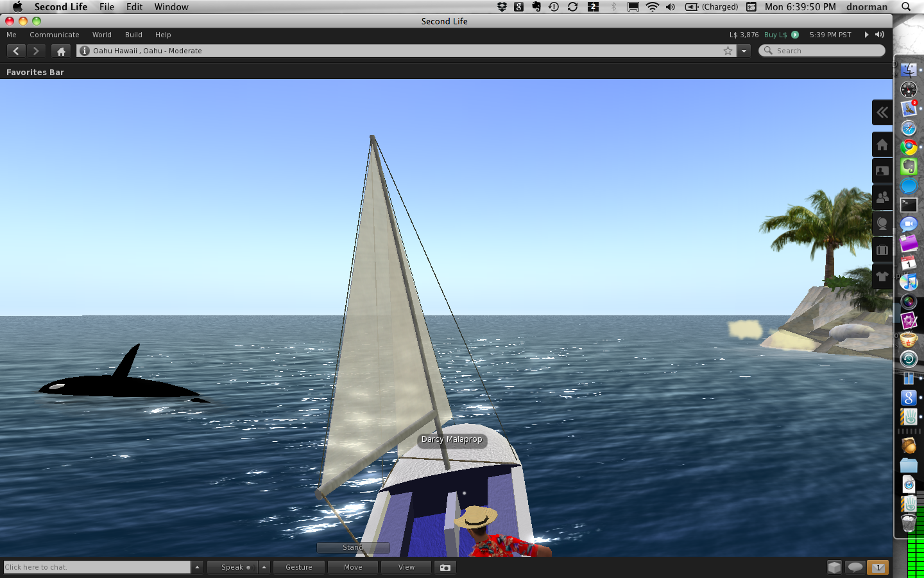This screenshot has height=578, width=924.
Task: Open Dropbox menu bar icon
Action: (x=502, y=7)
